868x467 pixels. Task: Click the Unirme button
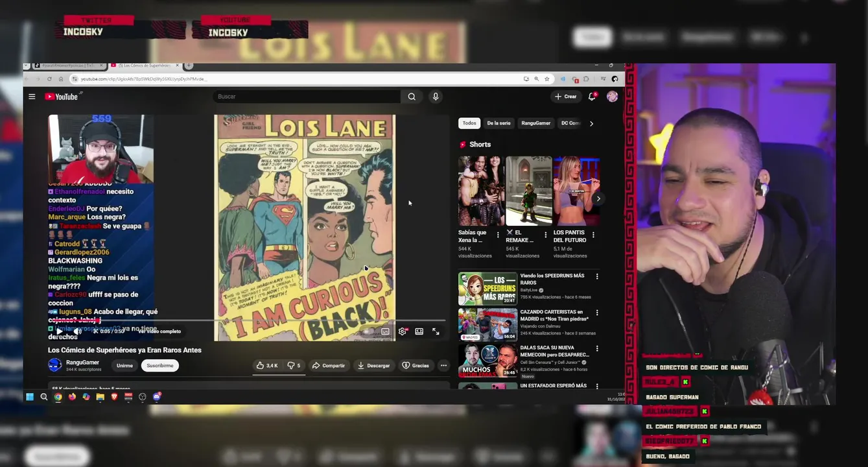point(124,365)
